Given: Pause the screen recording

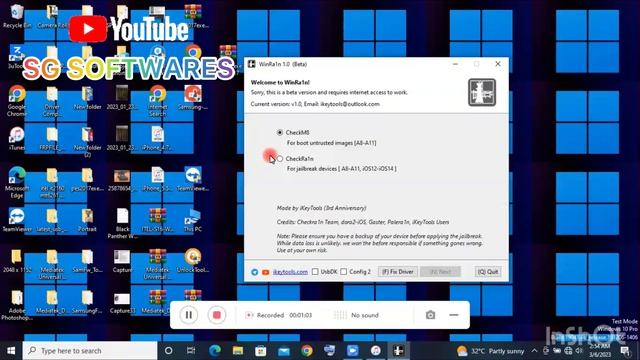Looking at the screenshot, I should pos(189,315).
